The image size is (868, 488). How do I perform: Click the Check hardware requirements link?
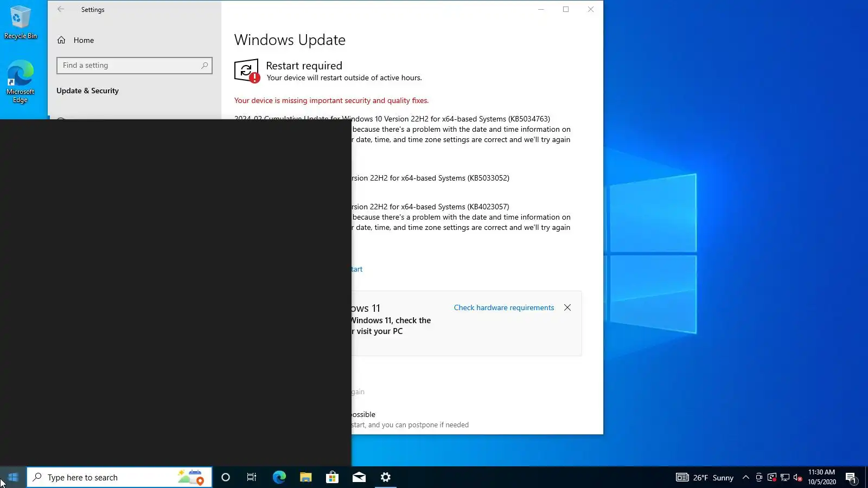pos(504,307)
